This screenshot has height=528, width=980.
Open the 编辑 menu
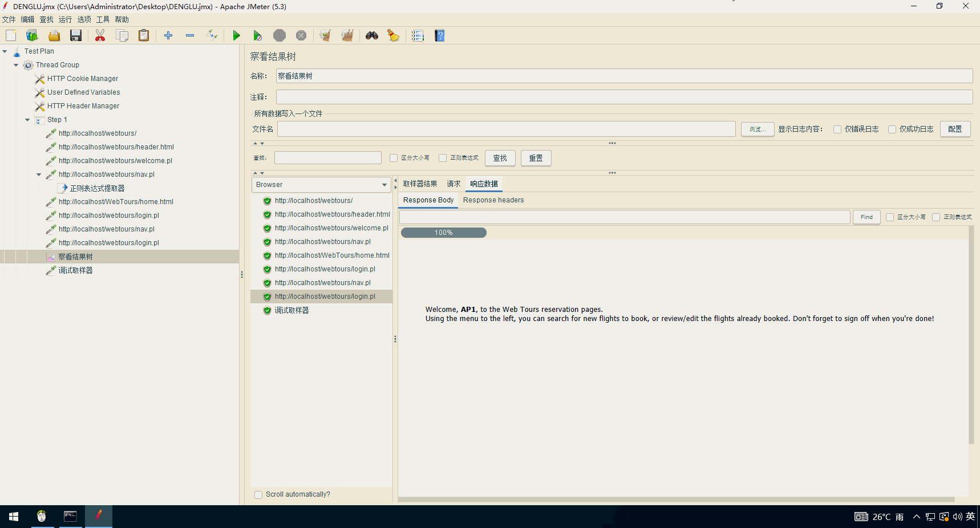coord(28,19)
